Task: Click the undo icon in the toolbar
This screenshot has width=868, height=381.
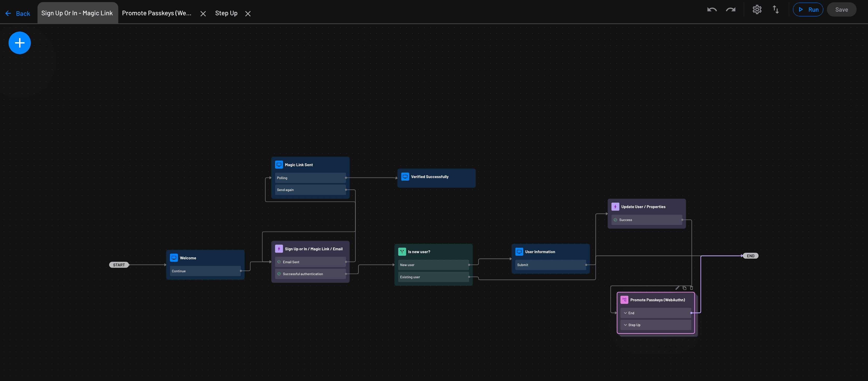Action: click(712, 10)
